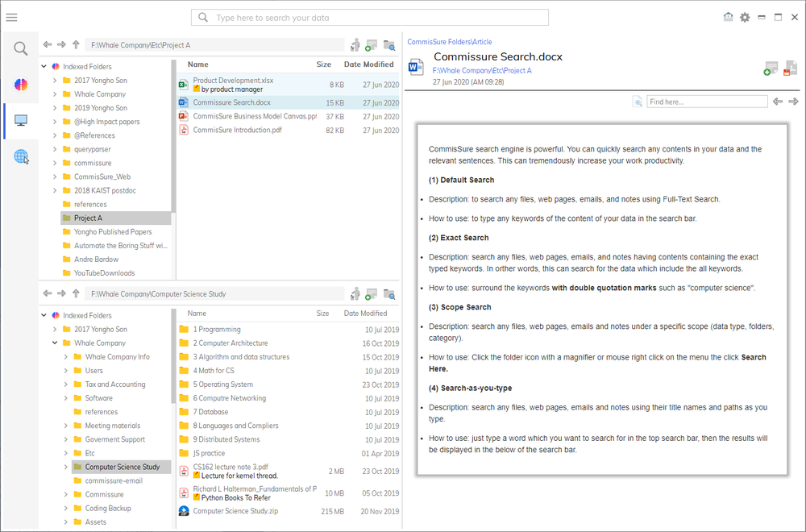This screenshot has width=806, height=532.
Task: Expand the 2018 KAIST postdoc folder
Action: (55, 191)
